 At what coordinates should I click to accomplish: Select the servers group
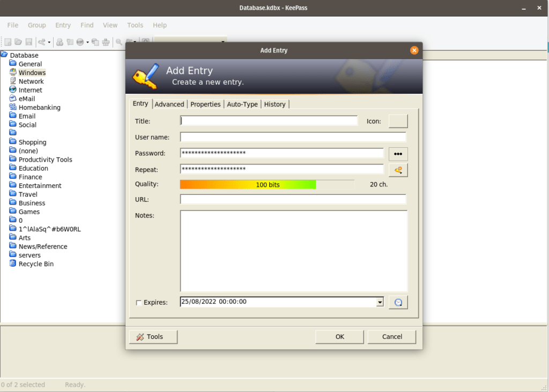(x=29, y=255)
